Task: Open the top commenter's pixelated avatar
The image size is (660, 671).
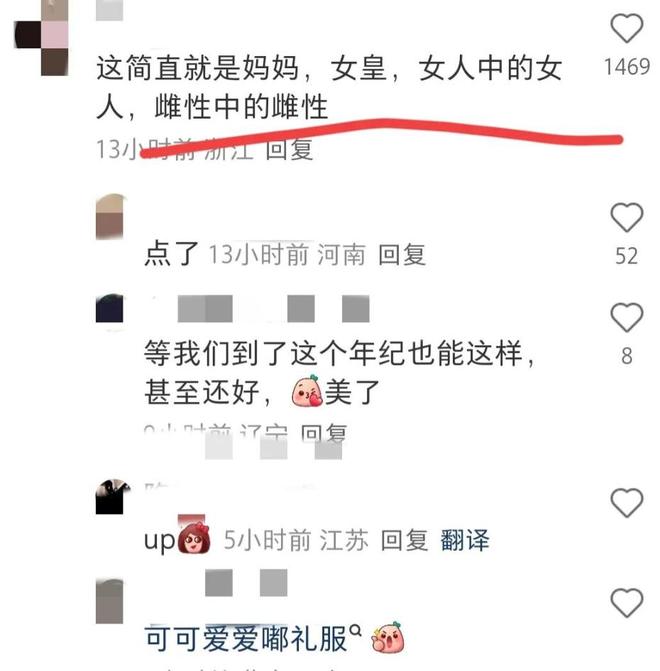Action: [42, 36]
